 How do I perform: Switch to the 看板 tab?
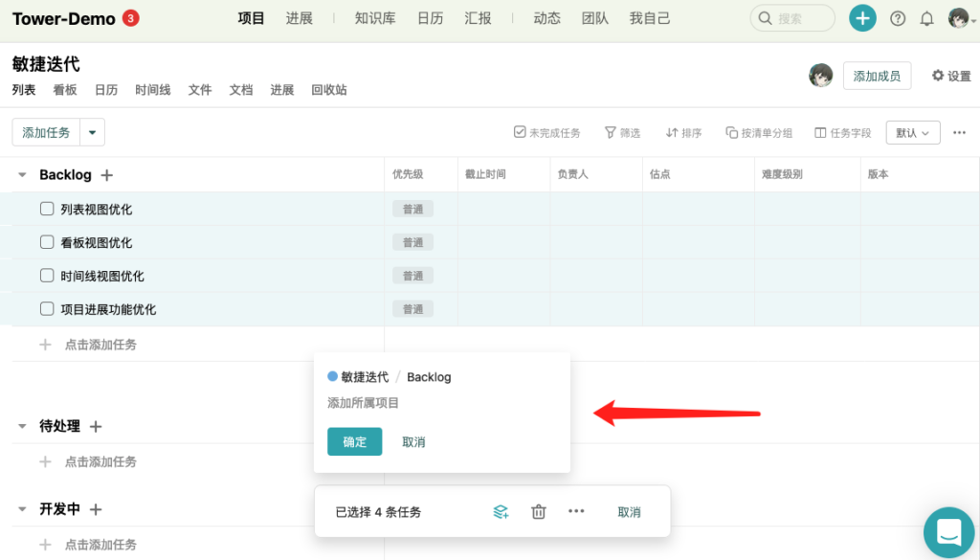(65, 90)
